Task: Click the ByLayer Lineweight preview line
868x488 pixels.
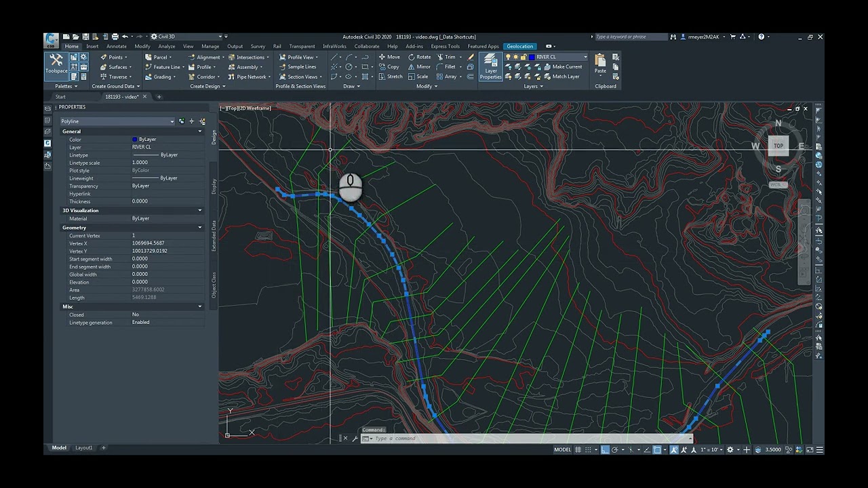Action: pyautogui.click(x=145, y=178)
